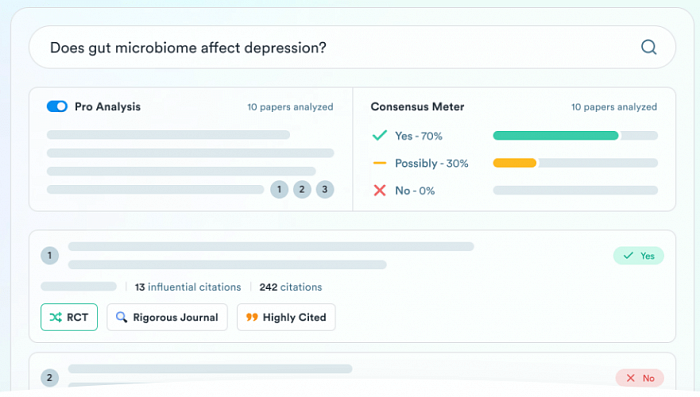The width and height of the screenshot is (700, 397).
Task: Click the red No cross icon
Action: pos(379,191)
